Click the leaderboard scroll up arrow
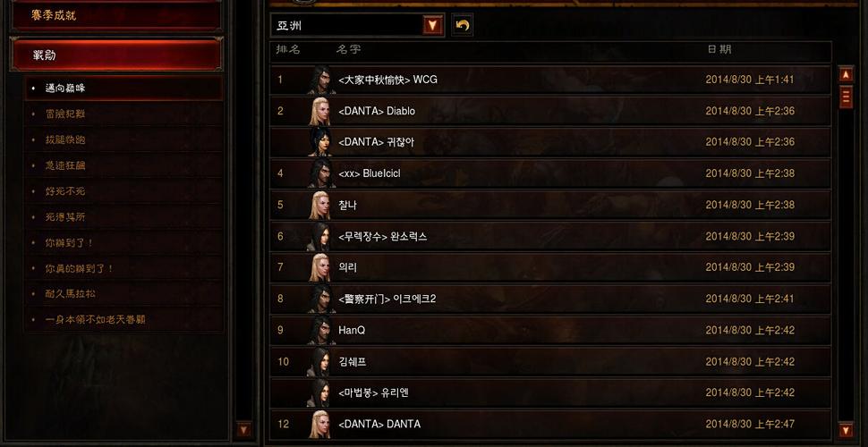This screenshot has width=868, height=447. pyautogui.click(x=846, y=74)
